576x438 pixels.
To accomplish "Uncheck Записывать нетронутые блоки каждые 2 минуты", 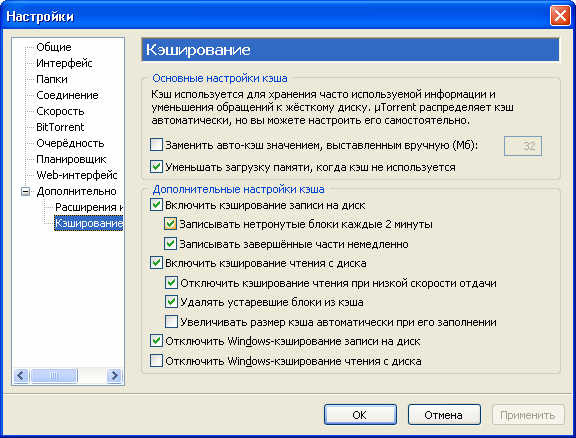I will [x=170, y=224].
